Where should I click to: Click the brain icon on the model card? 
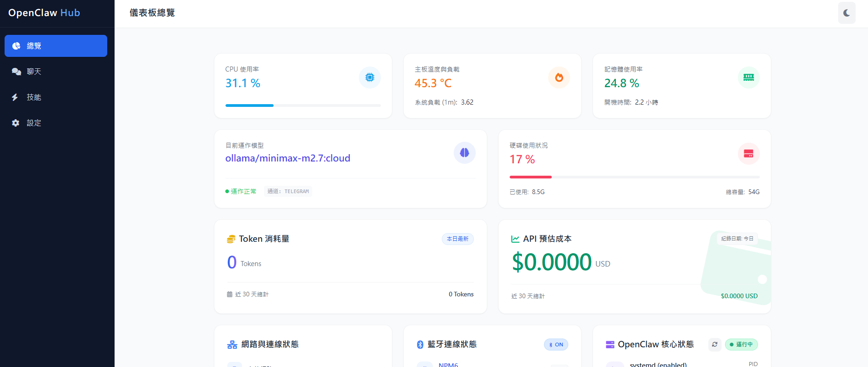click(464, 153)
